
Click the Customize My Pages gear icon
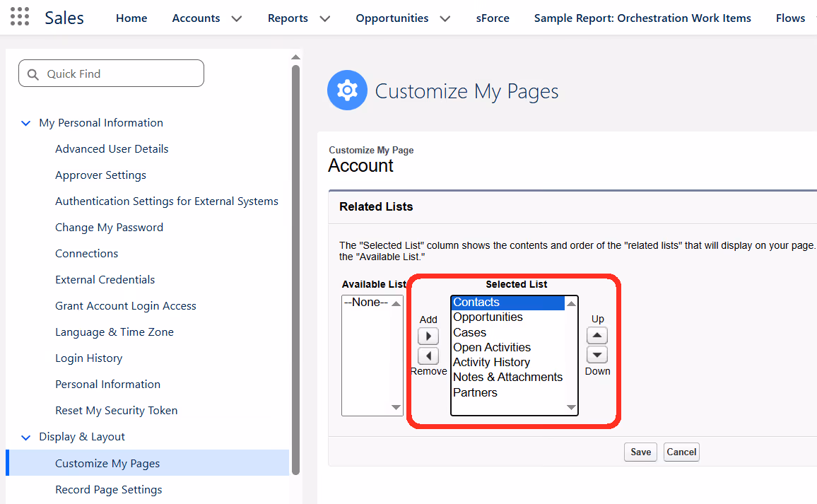pyautogui.click(x=347, y=90)
